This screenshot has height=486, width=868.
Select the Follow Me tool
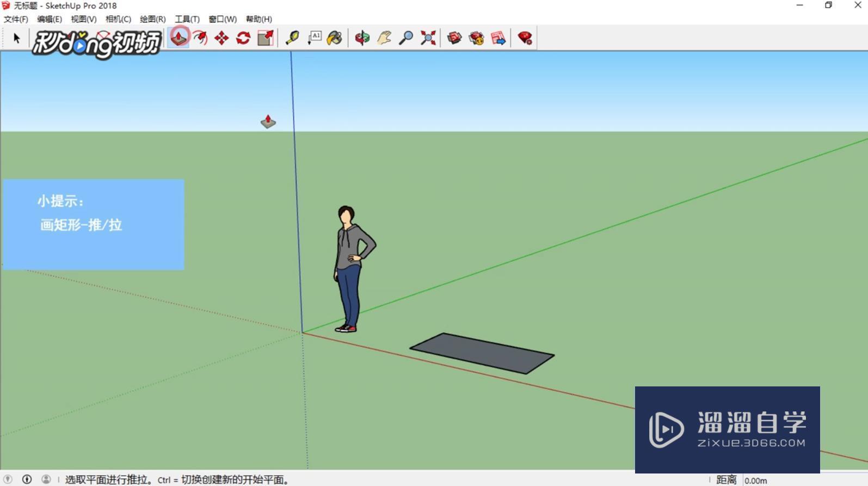pyautogui.click(x=200, y=38)
